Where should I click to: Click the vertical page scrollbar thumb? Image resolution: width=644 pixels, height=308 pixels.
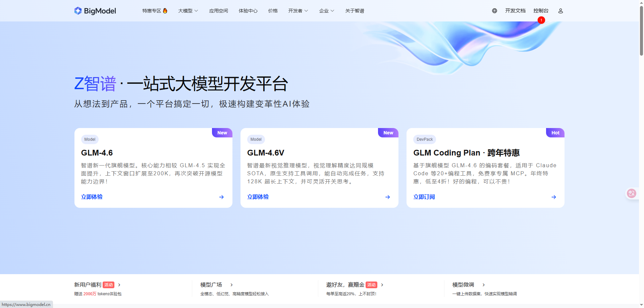641,30
